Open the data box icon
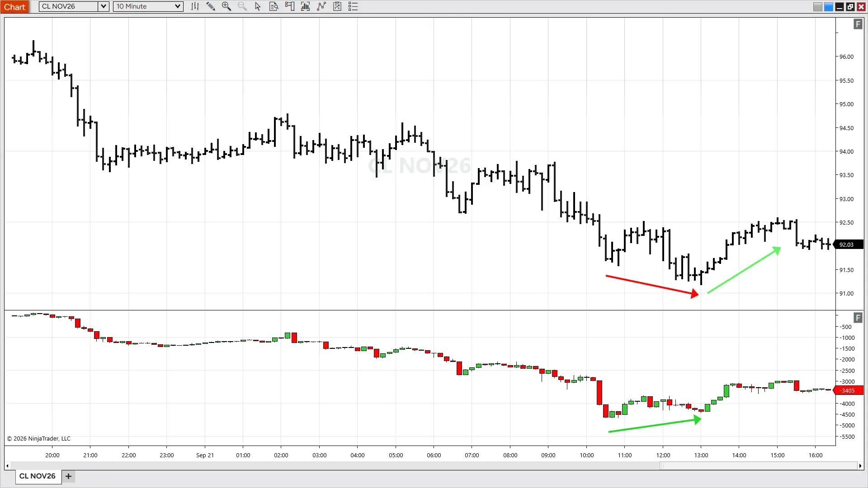The width and height of the screenshot is (868, 488). (x=274, y=6)
